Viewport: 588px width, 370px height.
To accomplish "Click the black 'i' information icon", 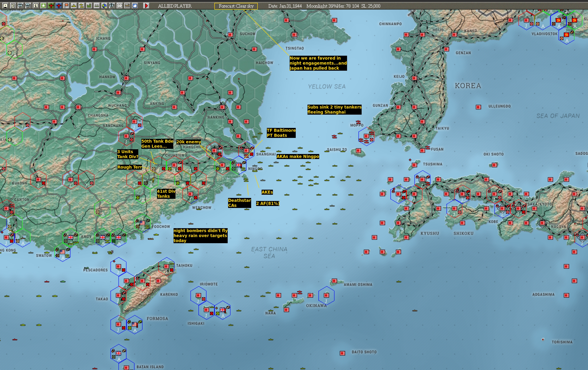I will 36,6.
